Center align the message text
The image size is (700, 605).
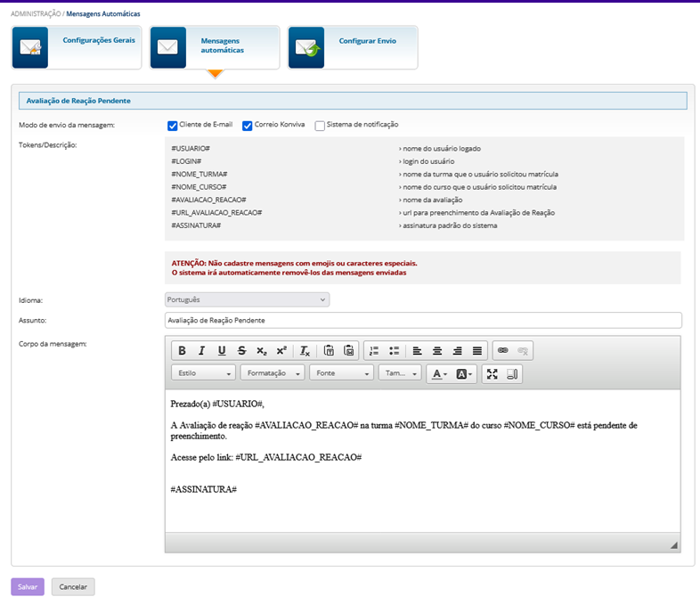437,351
